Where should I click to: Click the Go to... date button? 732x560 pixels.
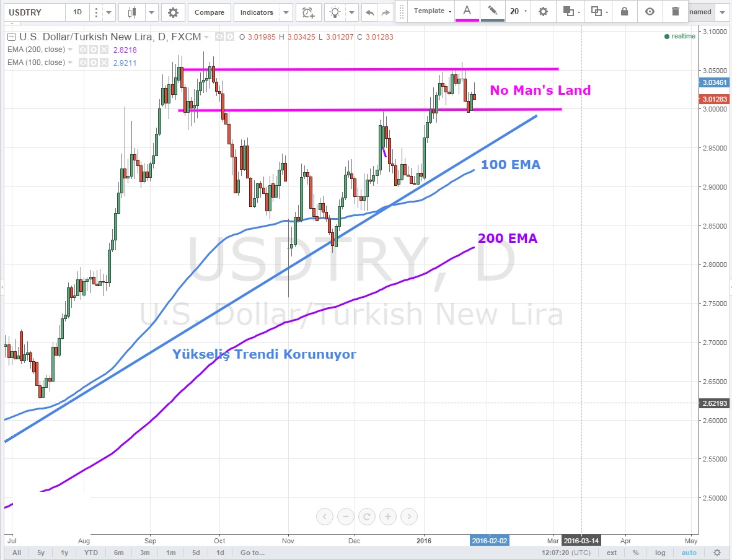pos(252,553)
